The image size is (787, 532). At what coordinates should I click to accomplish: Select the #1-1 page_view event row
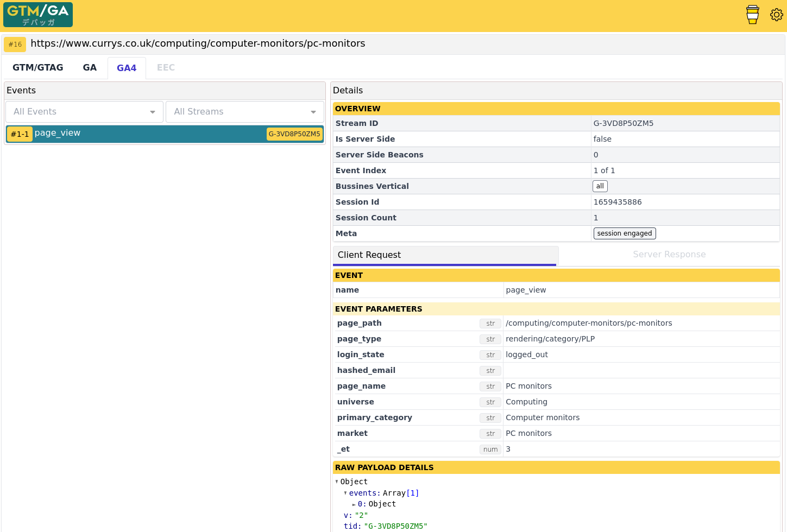165,134
